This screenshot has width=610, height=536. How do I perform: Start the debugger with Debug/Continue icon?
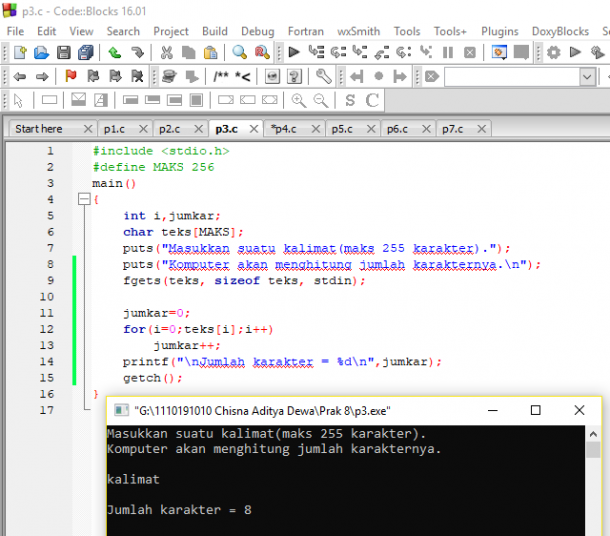294,52
